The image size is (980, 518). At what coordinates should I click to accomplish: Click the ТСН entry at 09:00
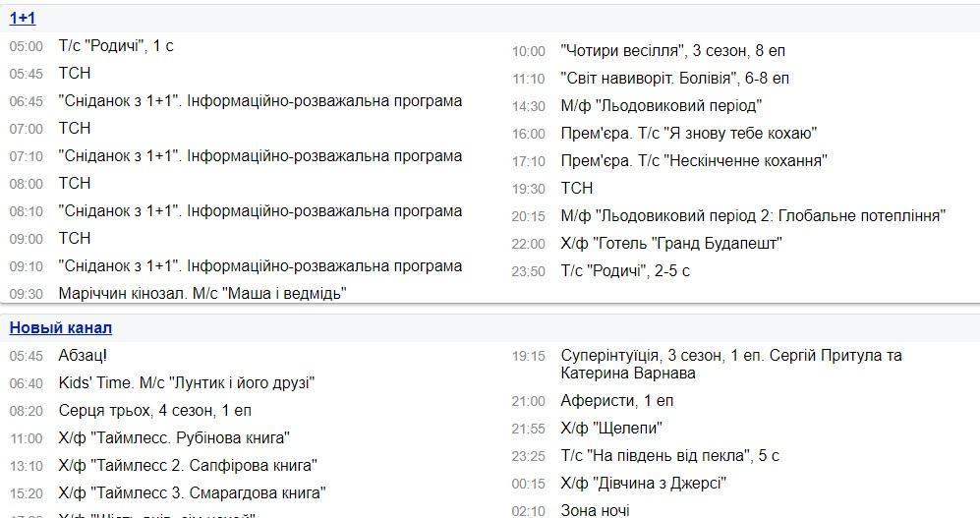pos(75,238)
